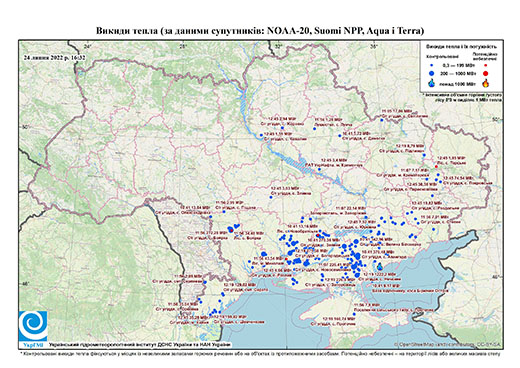Viewport: 520px width, 368px height.
Task: Select the large blue circle in the legend
Action: coord(432,73)
